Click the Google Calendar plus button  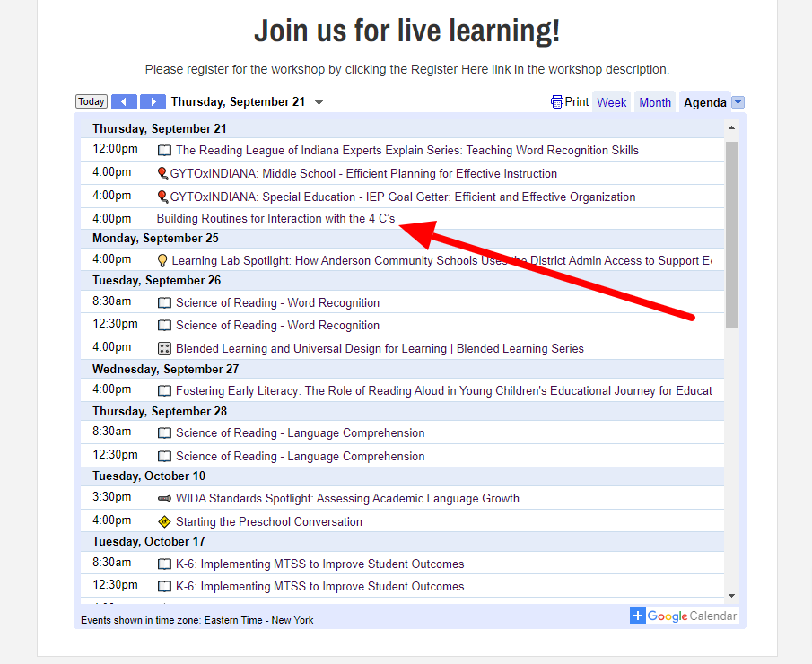click(638, 616)
